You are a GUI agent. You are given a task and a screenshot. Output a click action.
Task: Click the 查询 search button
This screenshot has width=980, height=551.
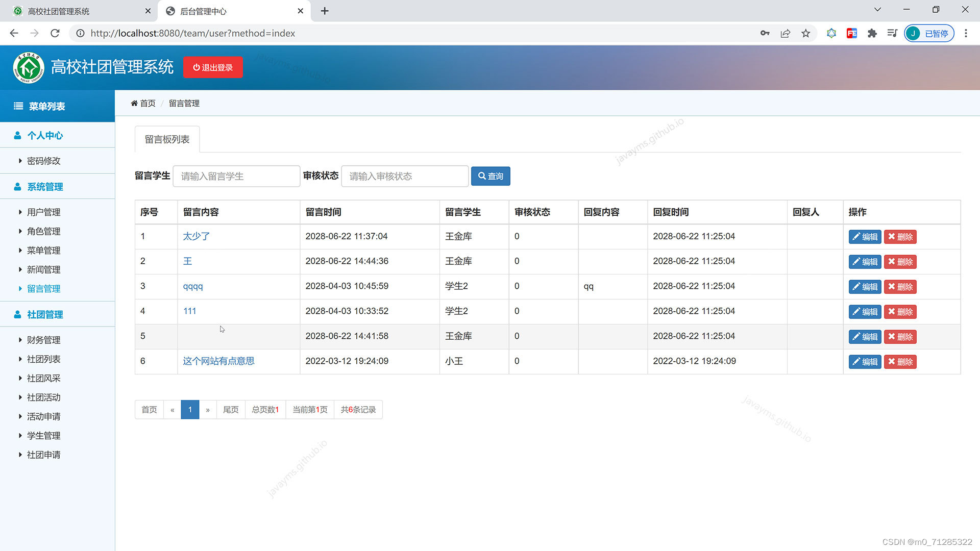point(490,176)
